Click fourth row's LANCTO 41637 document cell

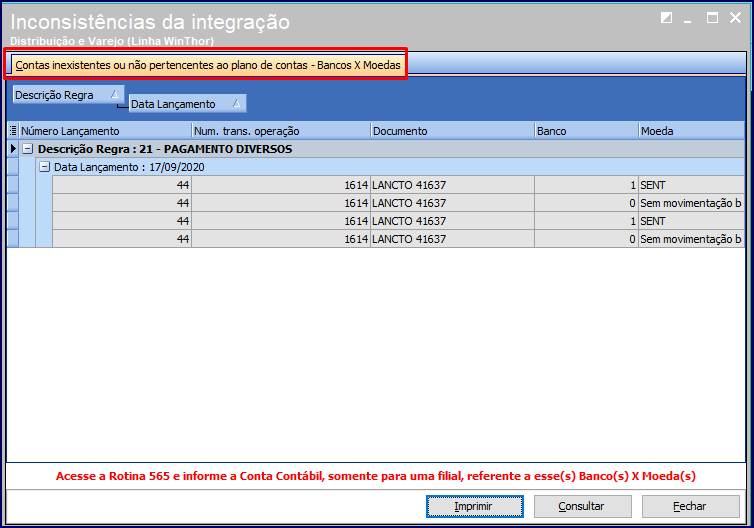click(452, 239)
